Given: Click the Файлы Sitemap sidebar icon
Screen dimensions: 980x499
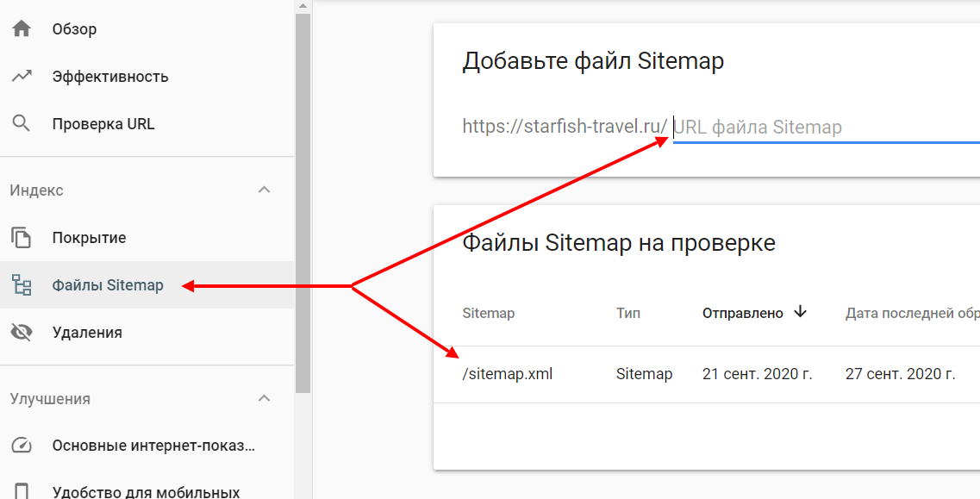Looking at the screenshot, I should point(22,285).
